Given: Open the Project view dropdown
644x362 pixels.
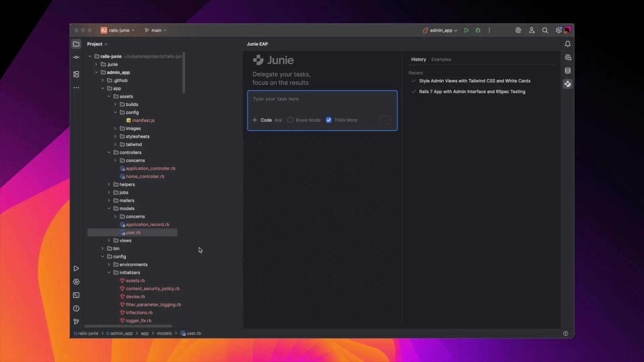Looking at the screenshot, I should [97, 44].
